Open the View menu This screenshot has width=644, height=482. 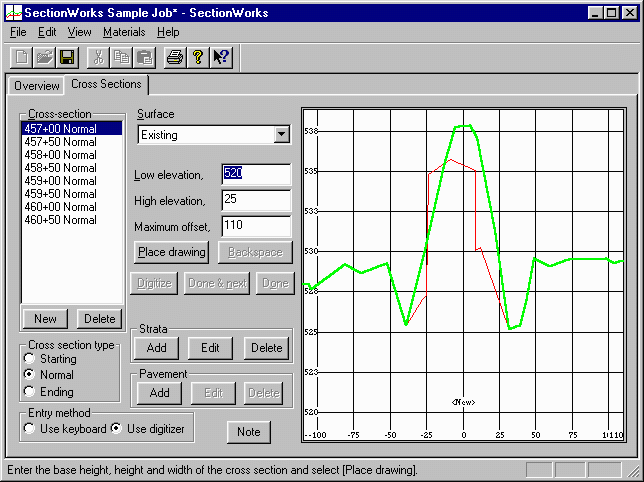[x=79, y=32]
